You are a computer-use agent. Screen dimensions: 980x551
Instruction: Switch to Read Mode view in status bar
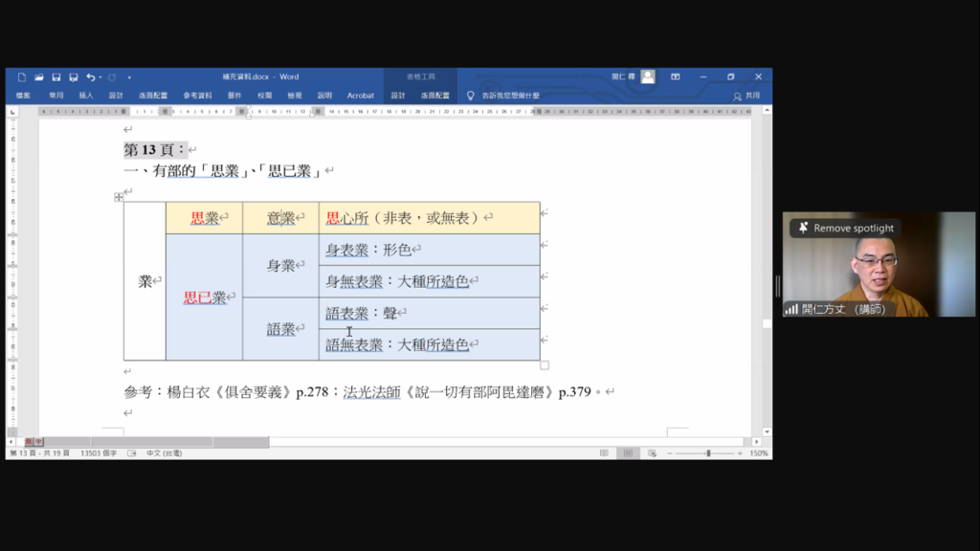(604, 453)
